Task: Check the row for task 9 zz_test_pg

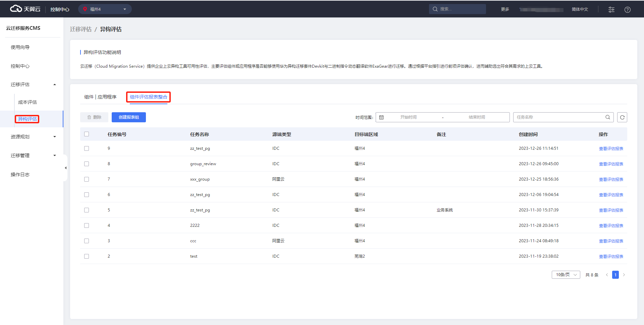Action: point(87,148)
